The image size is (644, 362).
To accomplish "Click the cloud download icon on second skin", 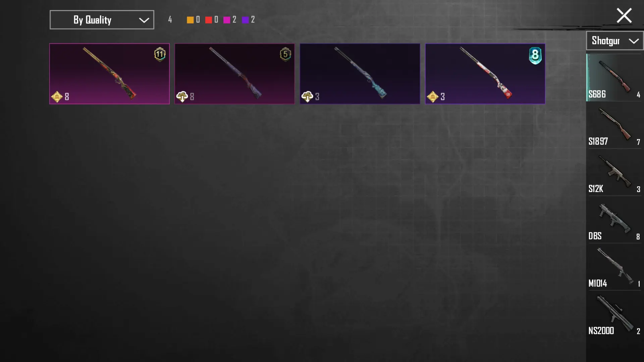I will point(182,97).
